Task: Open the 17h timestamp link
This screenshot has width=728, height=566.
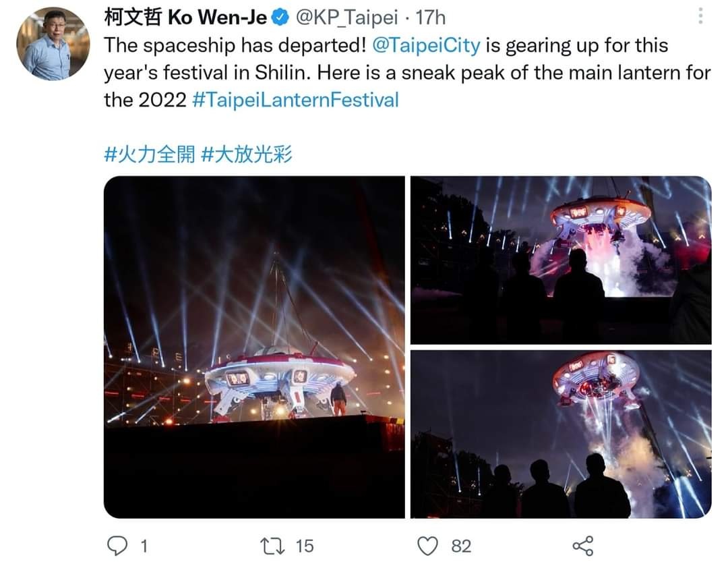Action: coord(430,18)
